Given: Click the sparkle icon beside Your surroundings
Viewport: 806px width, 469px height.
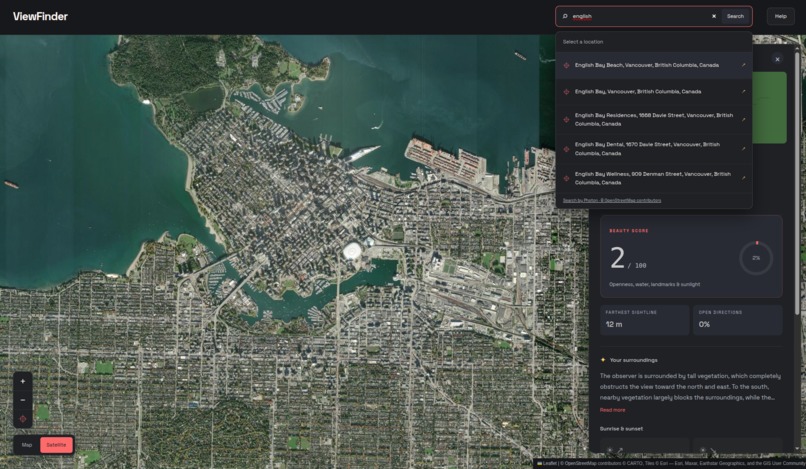Looking at the screenshot, I should pos(603,360).
